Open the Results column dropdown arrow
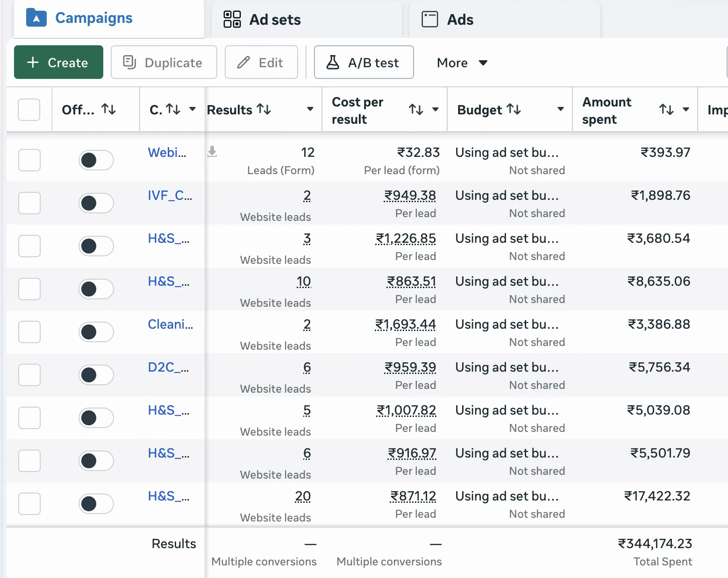 click(310, 109)
